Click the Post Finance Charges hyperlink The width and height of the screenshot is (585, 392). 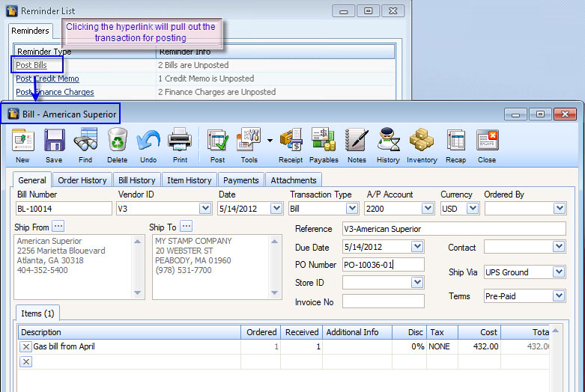[x=55, y=92]
